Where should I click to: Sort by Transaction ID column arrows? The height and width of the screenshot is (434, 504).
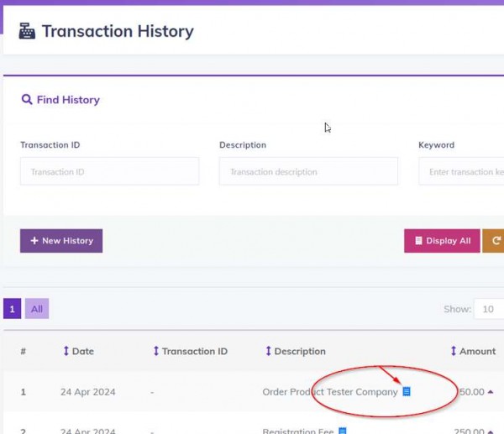pyautogui.click(x=156, y=351)
